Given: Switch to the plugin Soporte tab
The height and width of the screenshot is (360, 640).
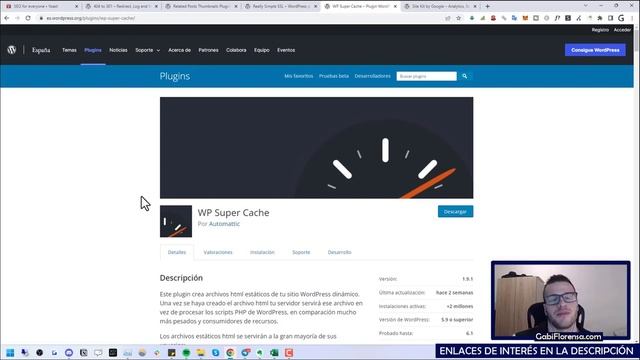Looking at the screenshot, I should tap(301, 252).
